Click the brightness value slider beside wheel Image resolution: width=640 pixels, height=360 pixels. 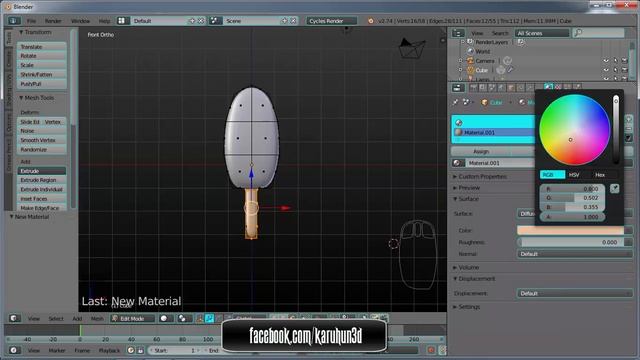(x=616, y=130)
